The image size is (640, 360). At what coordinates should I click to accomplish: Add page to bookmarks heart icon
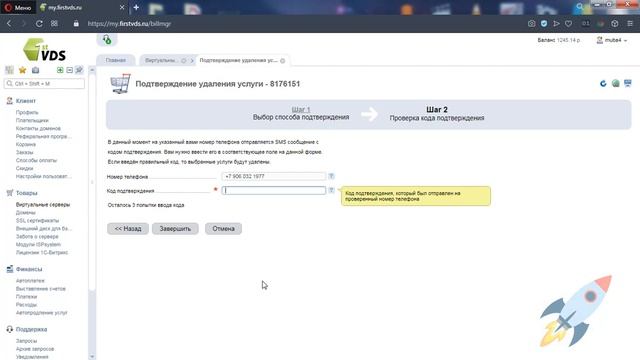coord(568,24)
